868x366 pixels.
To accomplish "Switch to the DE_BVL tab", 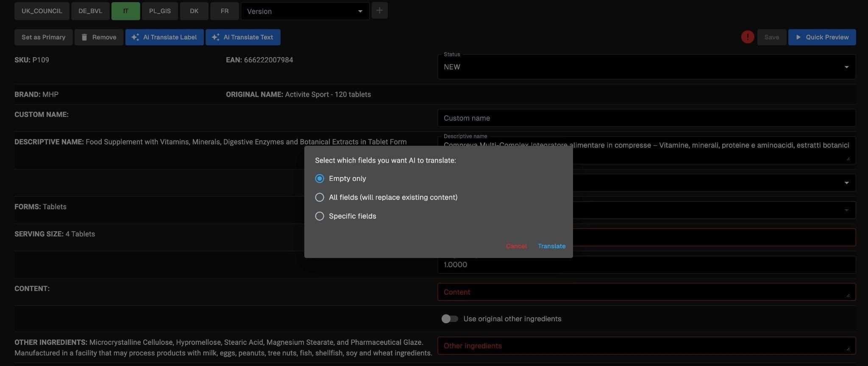I will (90, 11).
